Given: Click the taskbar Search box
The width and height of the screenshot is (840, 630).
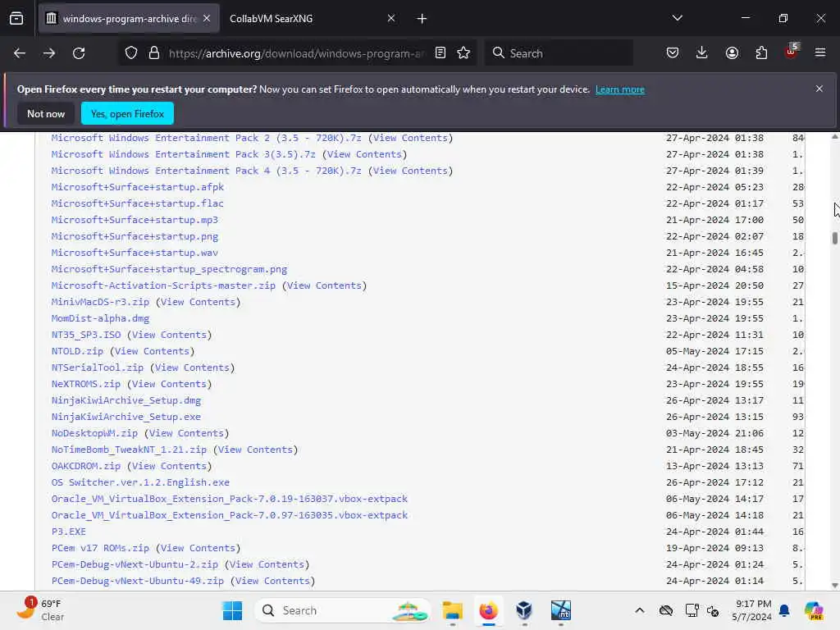Looking at the screenshot, I should pyautogui.click(x=343, y=610).
